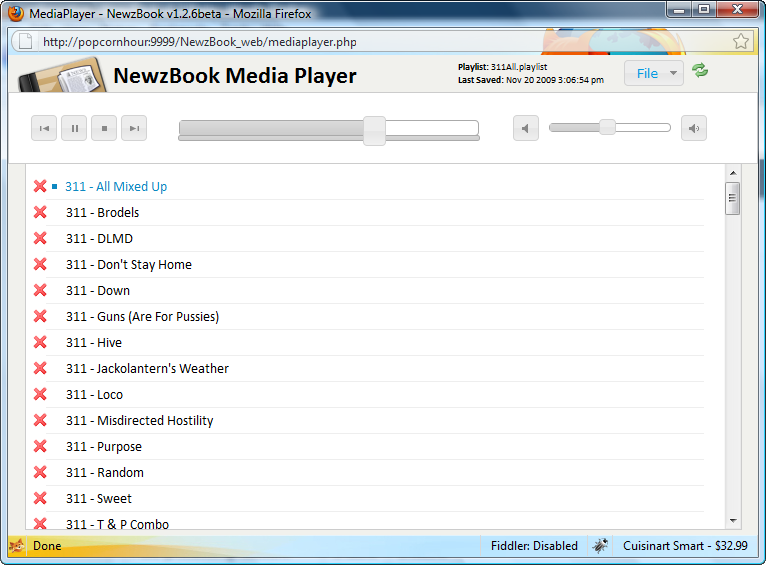Image resolution: width=766 pixels, height=565 pixels.
Task: Select the track 311 - Sweet
Action: click(x=99, y=499)
